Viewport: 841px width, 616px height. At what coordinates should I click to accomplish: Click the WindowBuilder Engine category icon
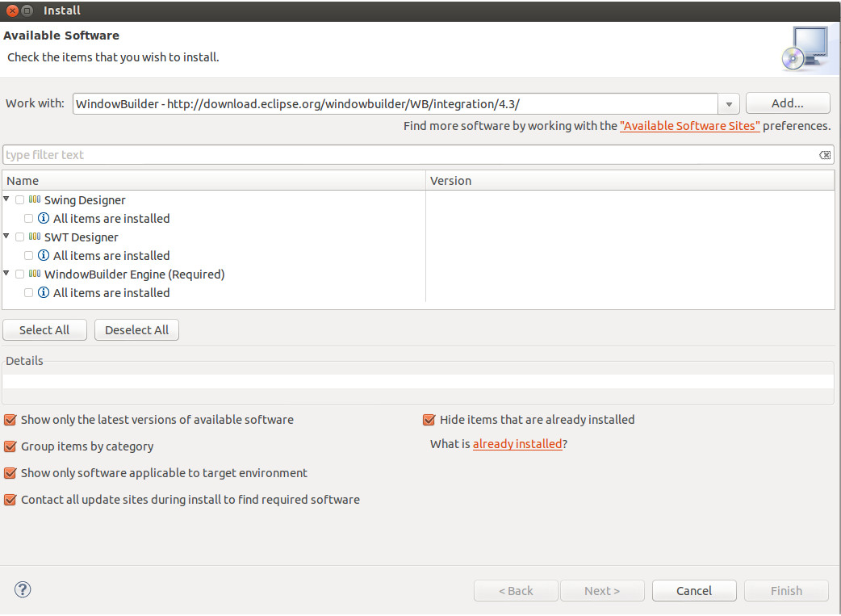35,274
